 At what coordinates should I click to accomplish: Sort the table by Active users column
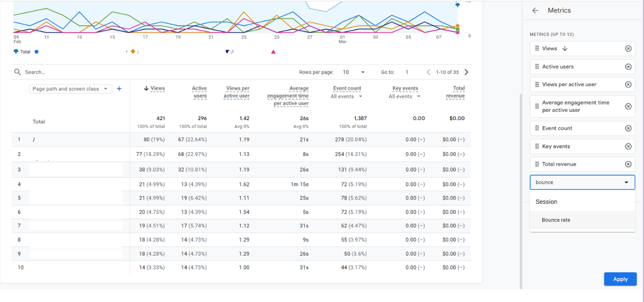[199, 91]
